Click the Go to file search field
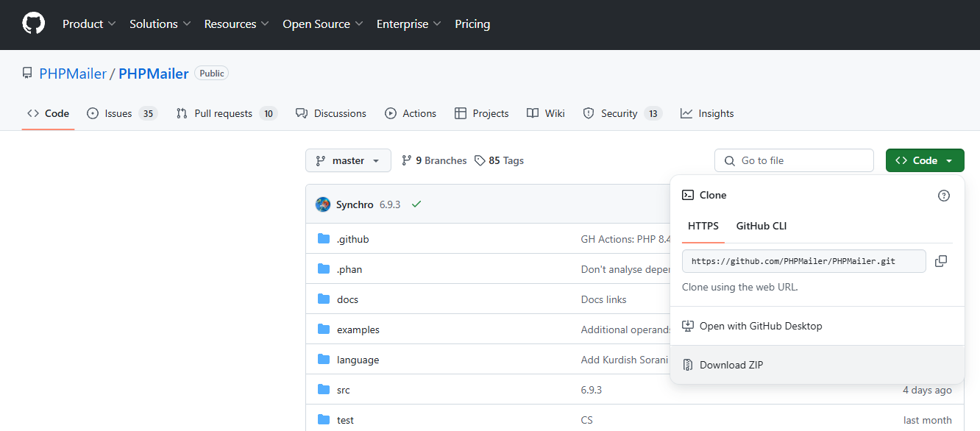This screenshot has height=431, width=980. tap(794, 160)
